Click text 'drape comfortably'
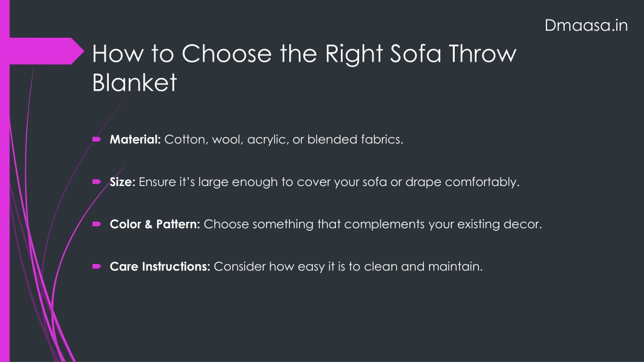 [461, 182]
